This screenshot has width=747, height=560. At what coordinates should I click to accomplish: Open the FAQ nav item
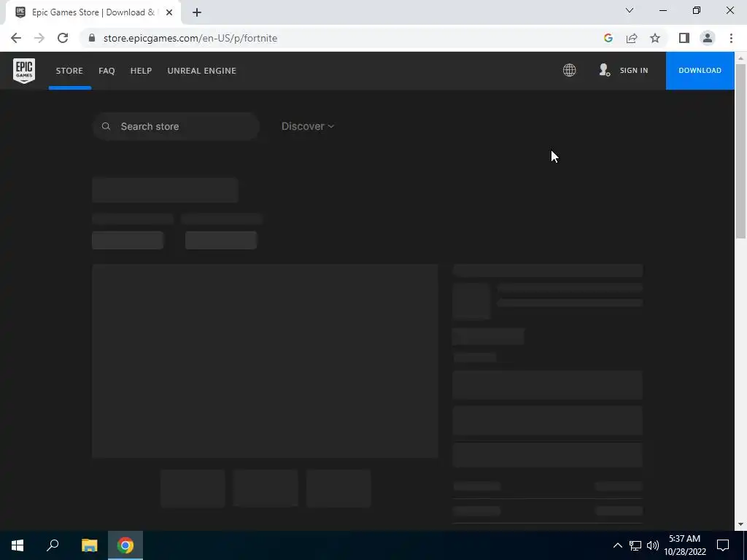pos(107,71)
